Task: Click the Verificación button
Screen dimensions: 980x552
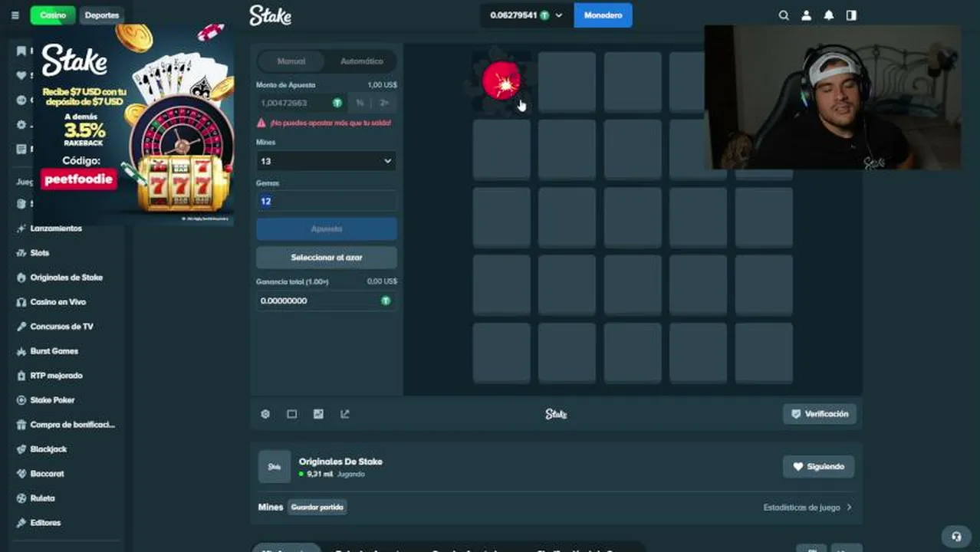Action: (x=820, y=414)
